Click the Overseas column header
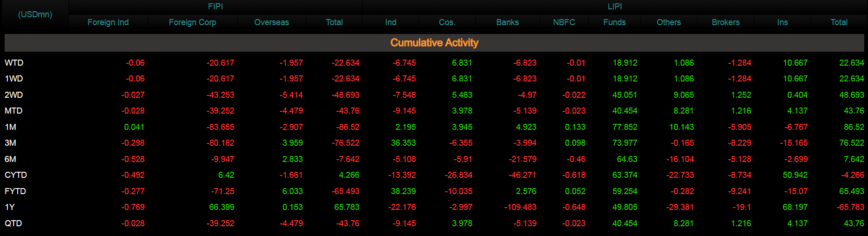 pos(271,22)
